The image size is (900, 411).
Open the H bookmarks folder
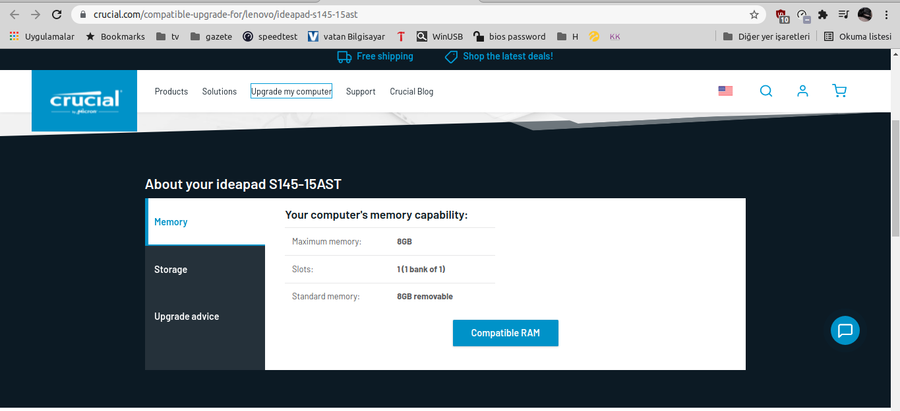click(568, 37)
